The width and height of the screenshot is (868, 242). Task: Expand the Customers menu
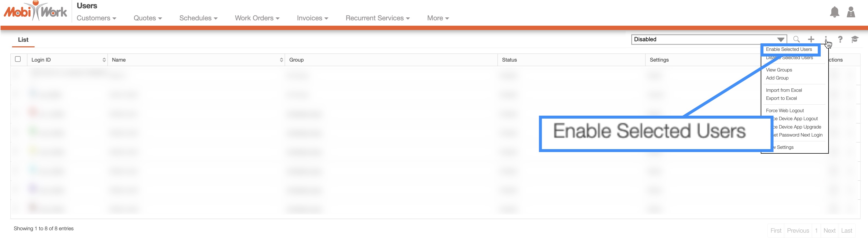click(96, 18)
